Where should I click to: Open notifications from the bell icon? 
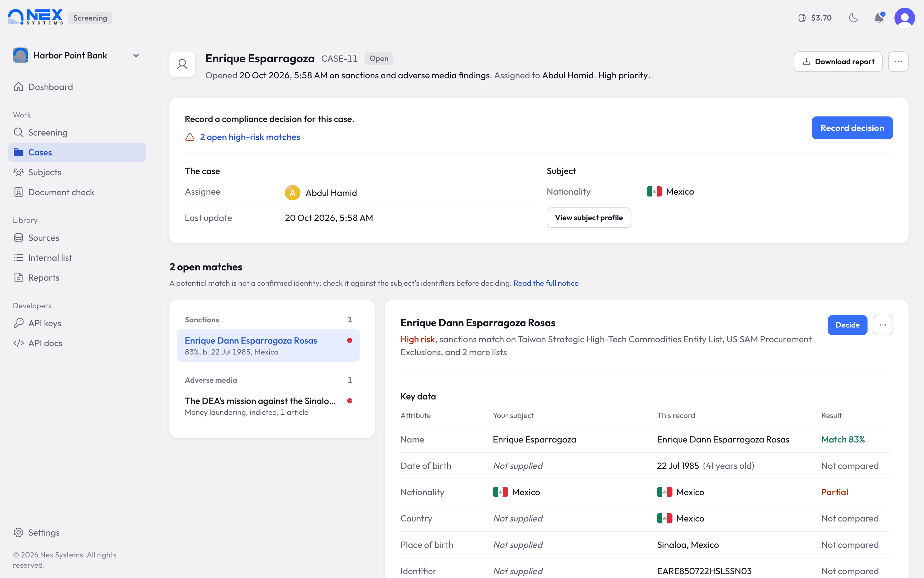point(879,18)
